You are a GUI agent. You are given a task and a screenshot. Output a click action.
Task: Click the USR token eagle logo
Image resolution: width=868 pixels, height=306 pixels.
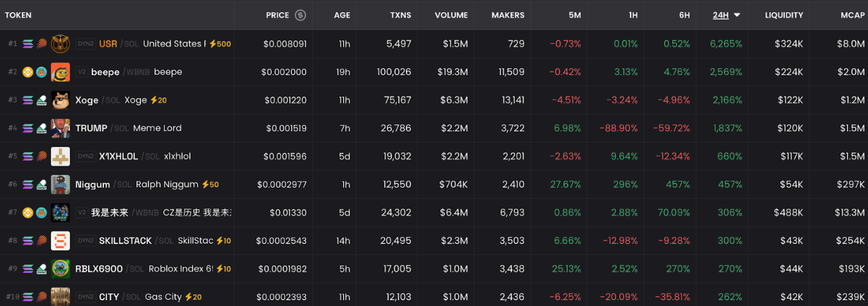pyautogui.click(x=60, y=44)
